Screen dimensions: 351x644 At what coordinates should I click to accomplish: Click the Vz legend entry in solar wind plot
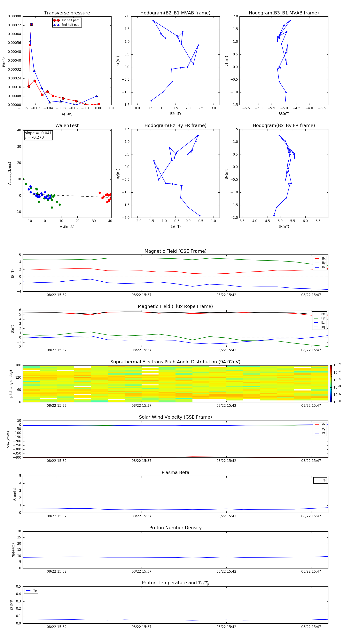pos(320,433)
